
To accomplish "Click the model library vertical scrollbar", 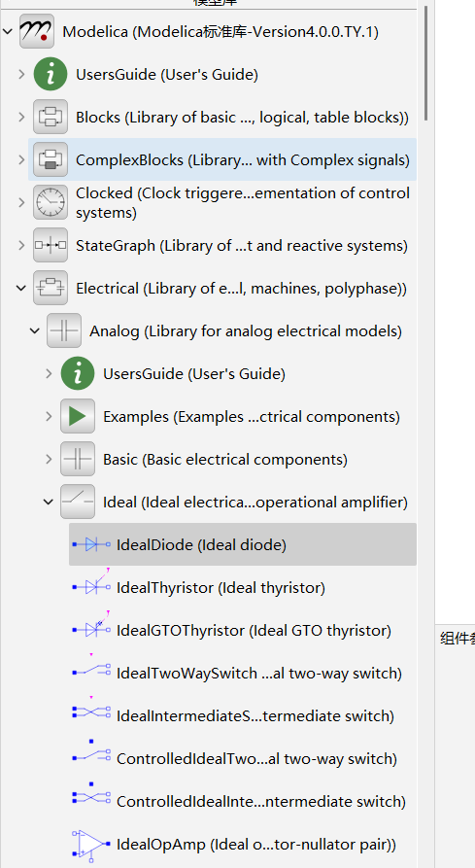I will [x=425, y=63].
